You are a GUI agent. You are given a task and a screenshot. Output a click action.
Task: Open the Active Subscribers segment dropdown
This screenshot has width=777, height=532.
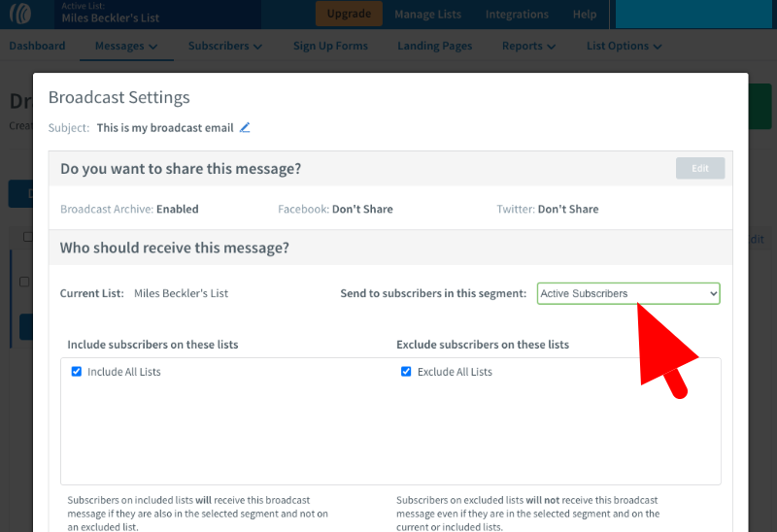coord(628,294)
